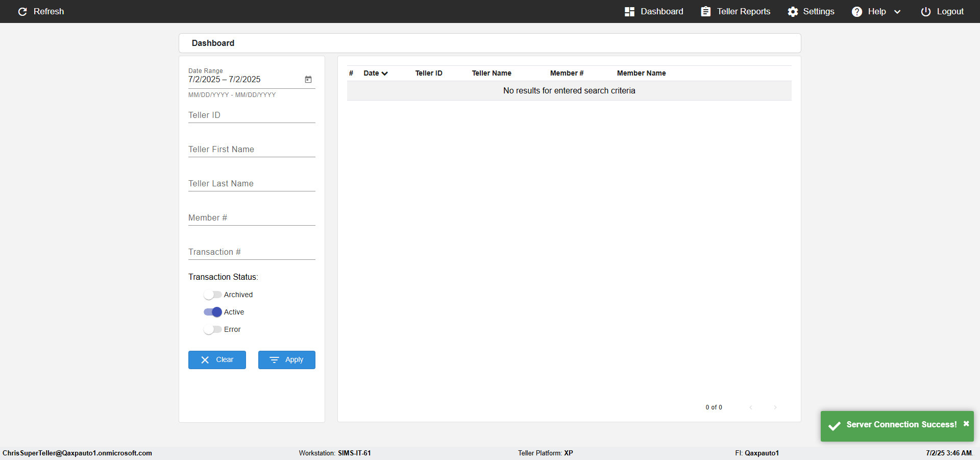Screen dimensions: 980x460
Task: Focus the Teller First Name field
Action: click(x=252, y=150)
